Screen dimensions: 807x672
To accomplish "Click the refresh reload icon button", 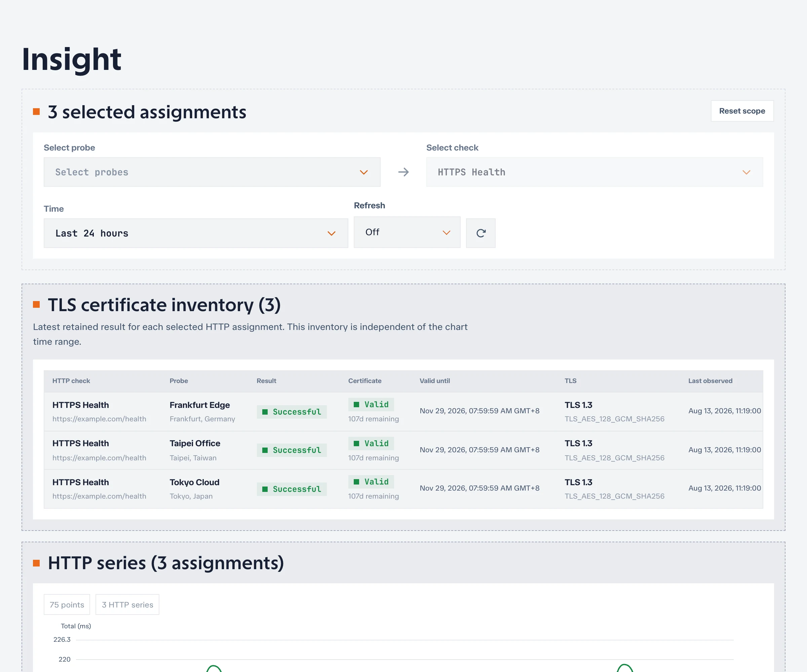I will point(481,233).
